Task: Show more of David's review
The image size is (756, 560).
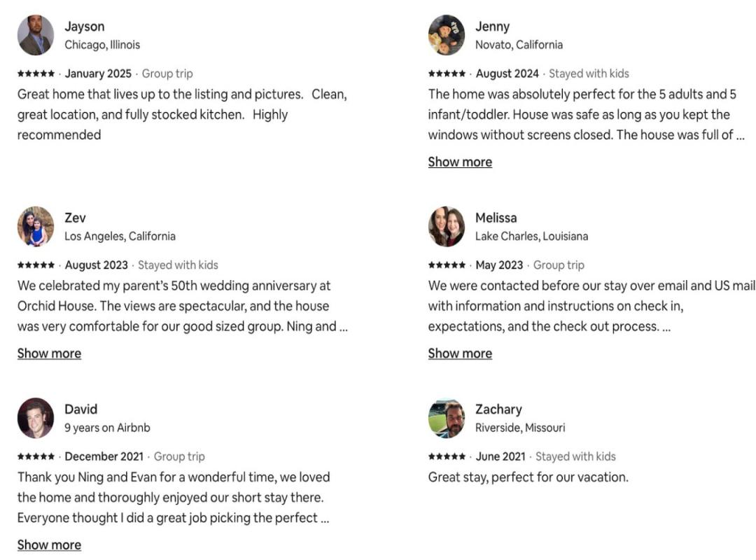Action: (x=49, y=545)
